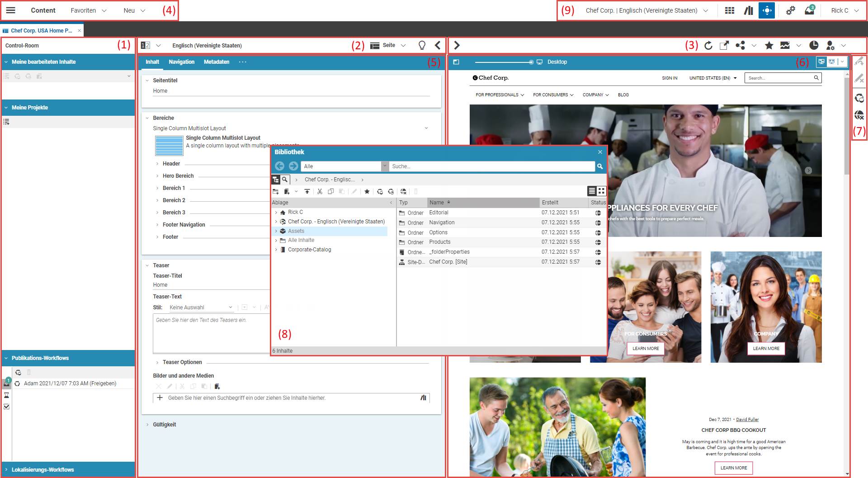Open the Favoriten menu
This screenshot has width=868, height=478.
click(x=89, y=10)
